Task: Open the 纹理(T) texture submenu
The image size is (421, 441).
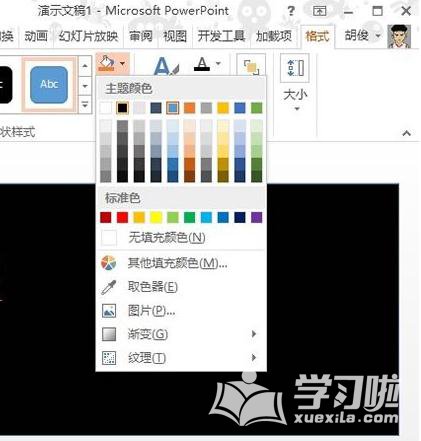Action: (181, 358)
